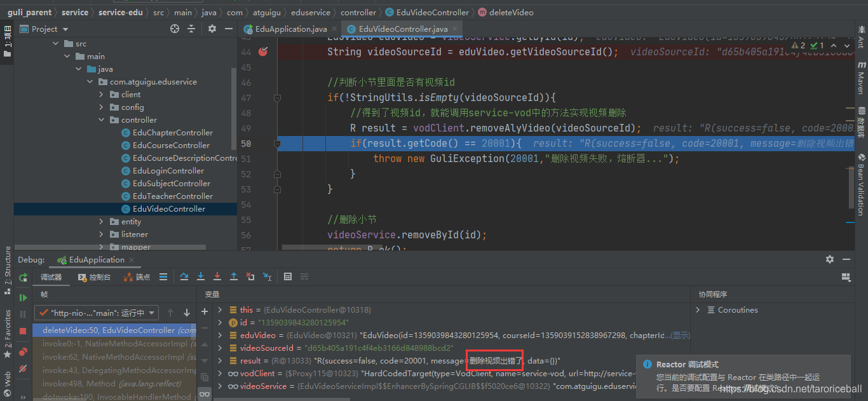Close the EduApplication debug tab
868x401 pixels.
coord(133,260)
